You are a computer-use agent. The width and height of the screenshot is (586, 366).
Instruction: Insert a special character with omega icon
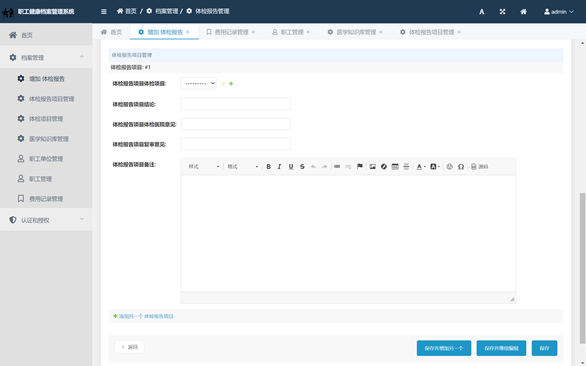tap(461, 167)
